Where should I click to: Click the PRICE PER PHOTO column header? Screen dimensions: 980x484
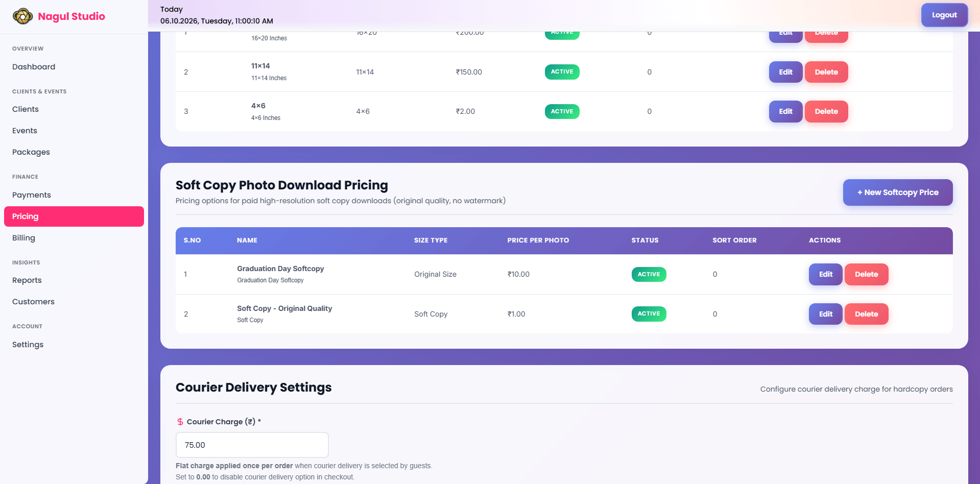pos(538,240)
